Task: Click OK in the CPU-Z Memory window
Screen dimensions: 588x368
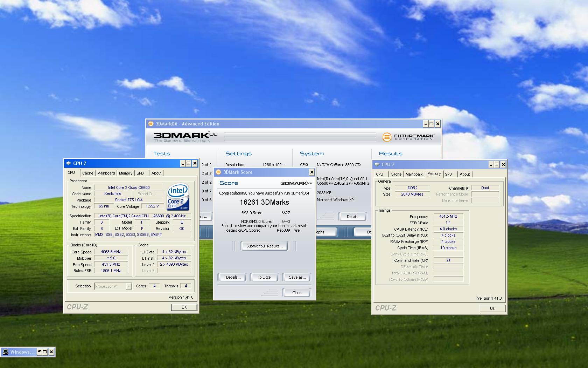Action: (x=492, y=308)
